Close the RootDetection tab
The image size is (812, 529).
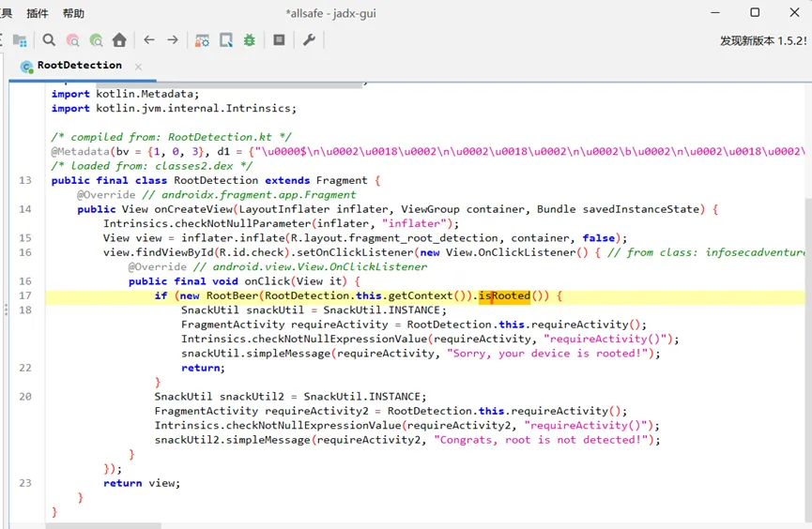[x=138, y=67]
